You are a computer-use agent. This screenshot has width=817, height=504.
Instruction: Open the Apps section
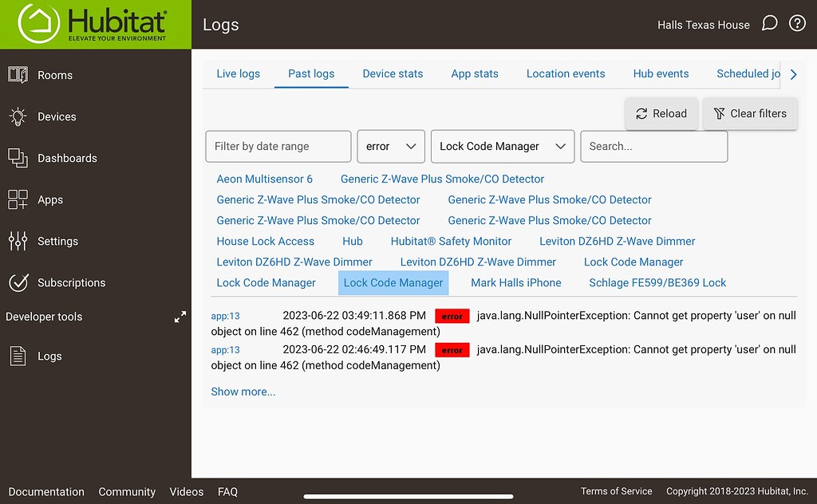tap(49, 199)
